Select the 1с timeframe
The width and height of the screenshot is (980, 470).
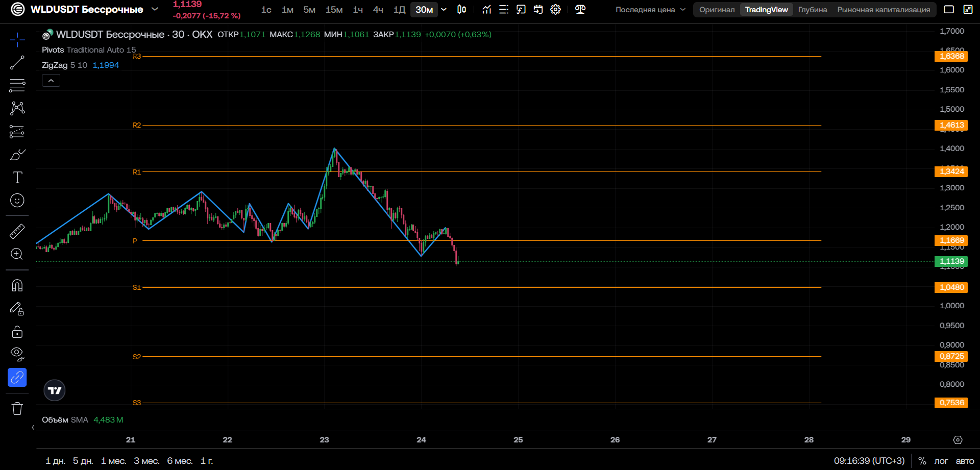(266, 9)
